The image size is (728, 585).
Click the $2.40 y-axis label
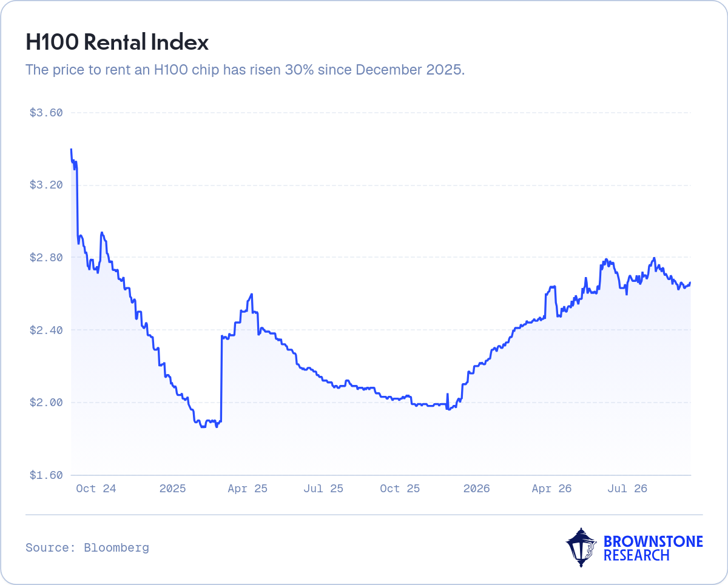tap(46, 330)
